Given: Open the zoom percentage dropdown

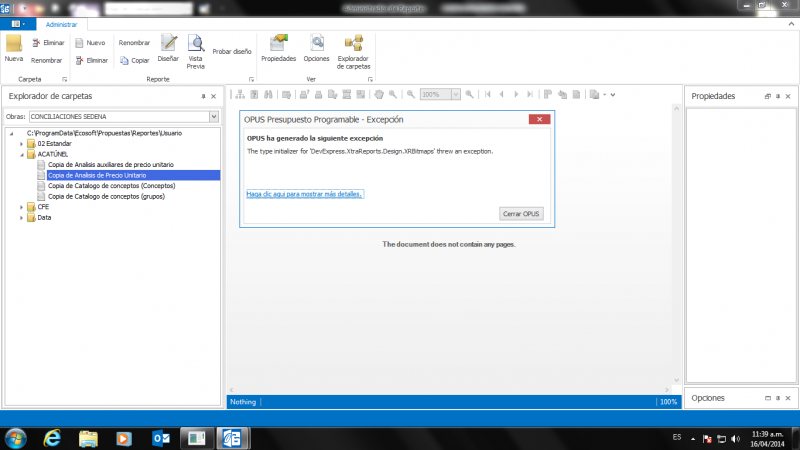Looking at the screenshot, I should tap(456, 94).
